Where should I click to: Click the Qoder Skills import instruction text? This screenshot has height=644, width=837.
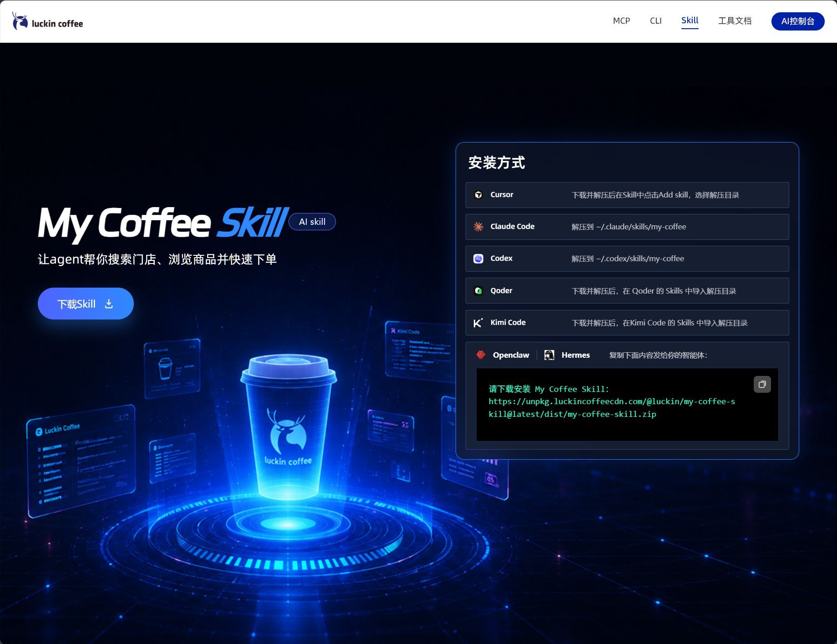click(654, 291)
